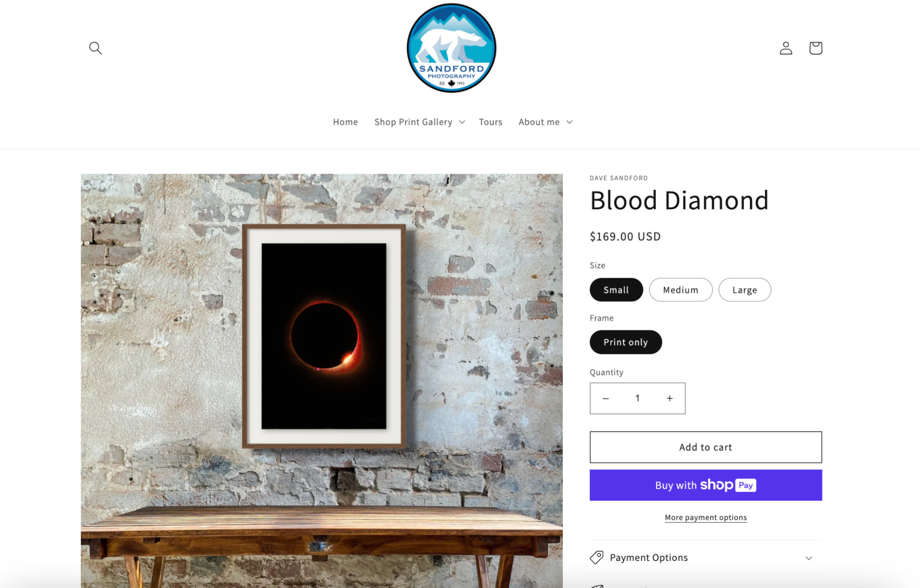Select the Small size toggle
This screenshot has width=920, height=588.
tap(616, 289)
